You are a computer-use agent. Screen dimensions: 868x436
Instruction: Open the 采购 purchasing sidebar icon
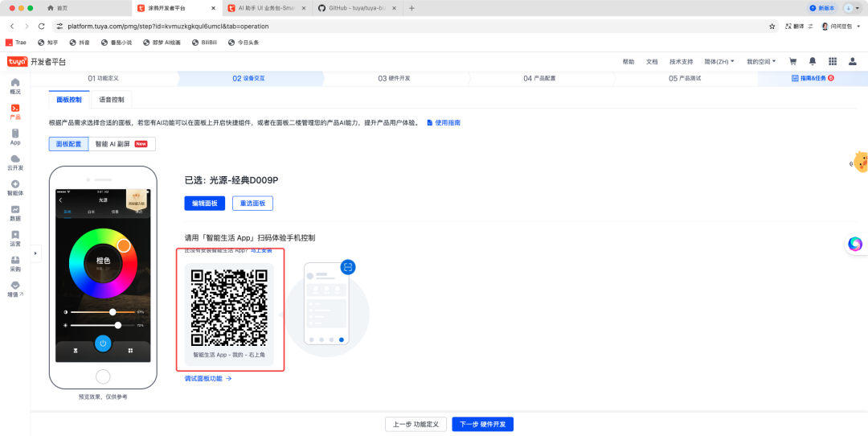[x=15, y=265]
